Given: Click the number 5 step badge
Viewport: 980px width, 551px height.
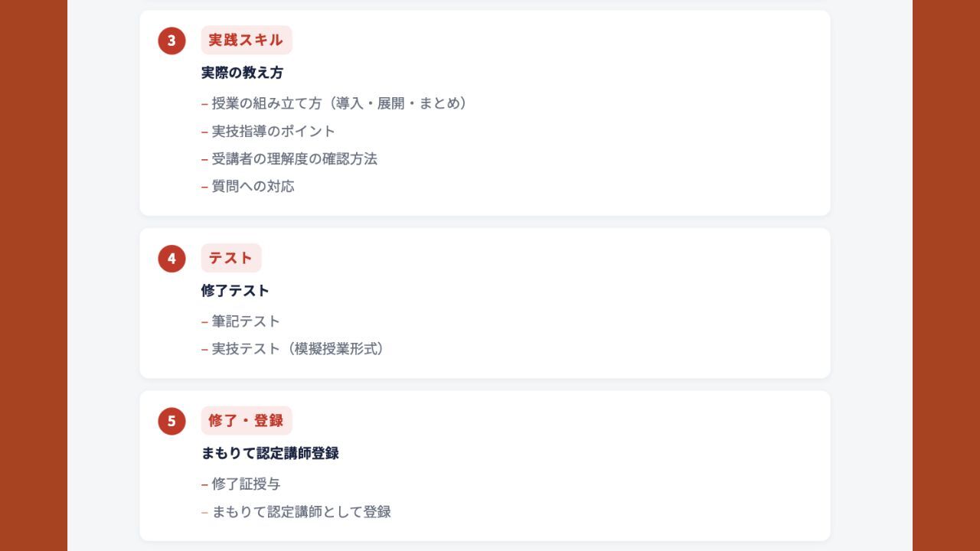Looking at the screenshot, I should click(x=171, y=421).
